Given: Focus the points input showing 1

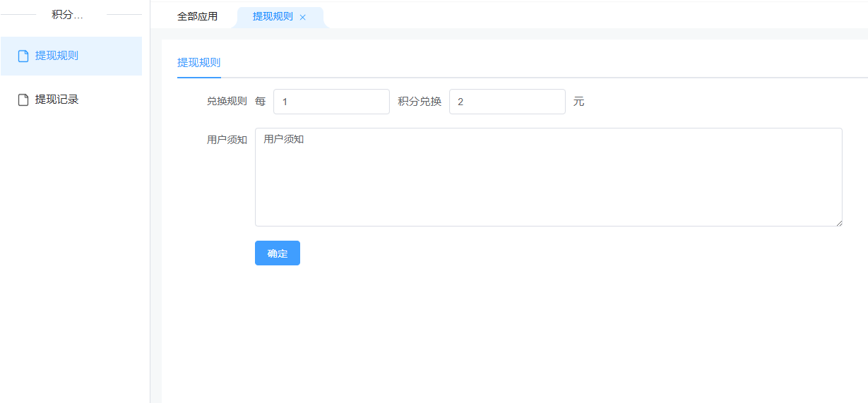Looking at the screenshot, I should (331, 102).
